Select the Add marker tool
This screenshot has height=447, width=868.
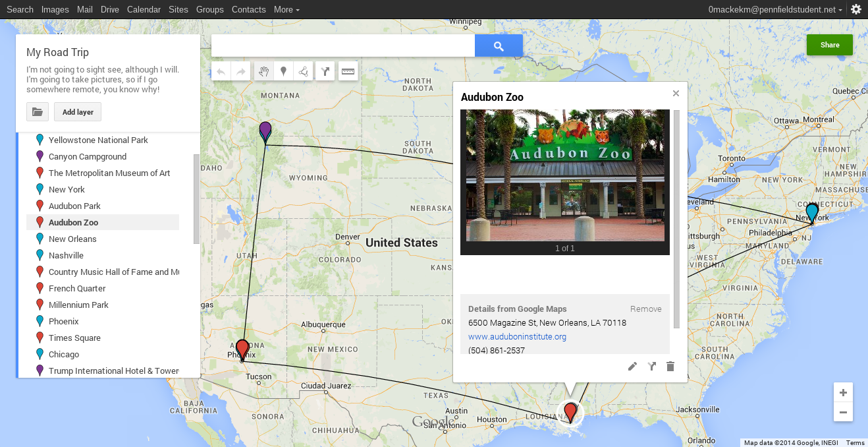[283, 71]
